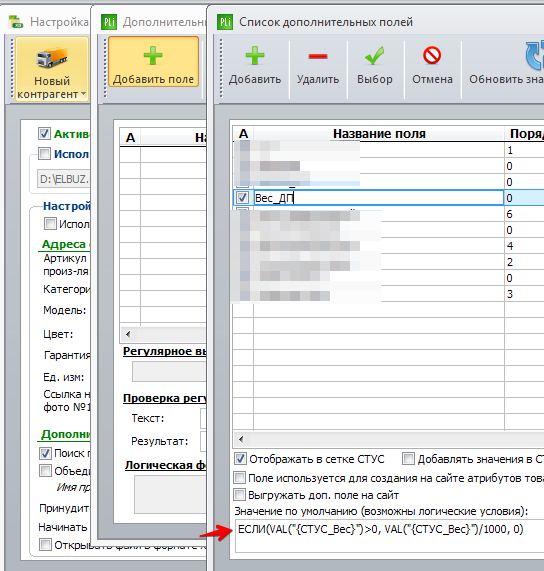Click Настройка window title icon
The image size is (544, 571).
(16, 22)
